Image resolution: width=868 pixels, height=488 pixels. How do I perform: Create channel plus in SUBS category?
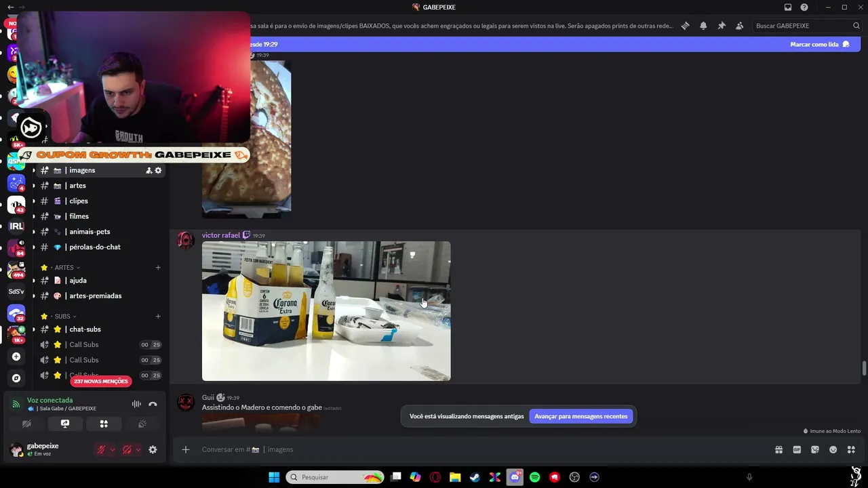pyautogui.click(x=158, y=317)
